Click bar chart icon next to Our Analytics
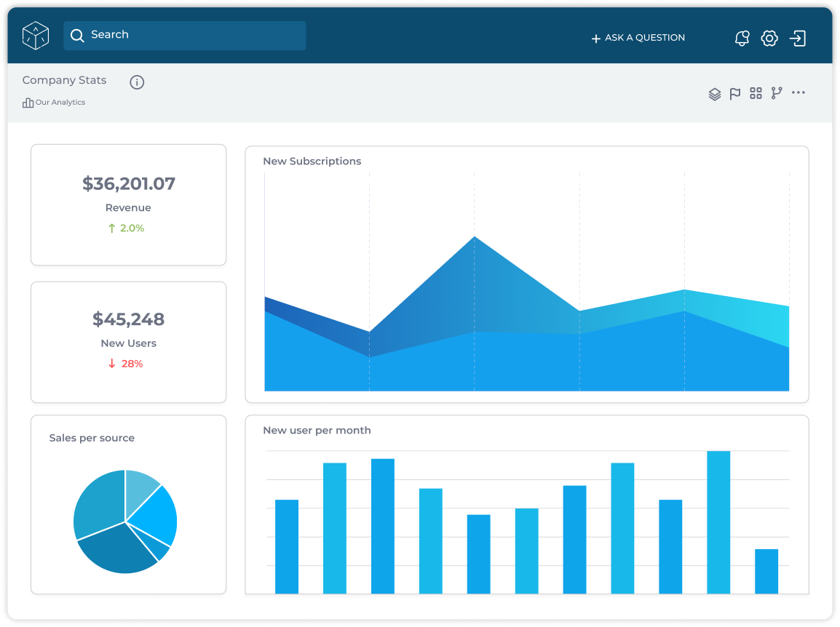840x627 pixels. pos(28,103)
